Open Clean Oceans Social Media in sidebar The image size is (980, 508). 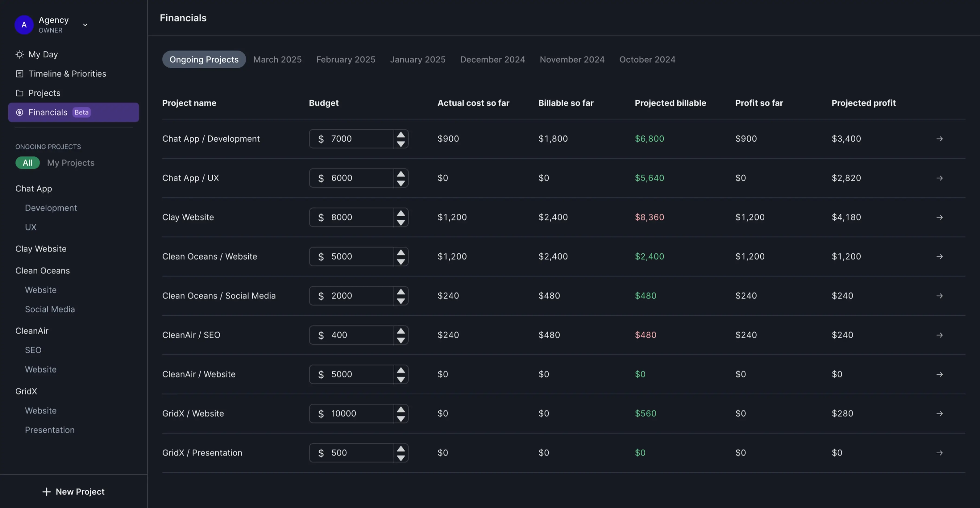pyautogui.click(x=50, y=310)
